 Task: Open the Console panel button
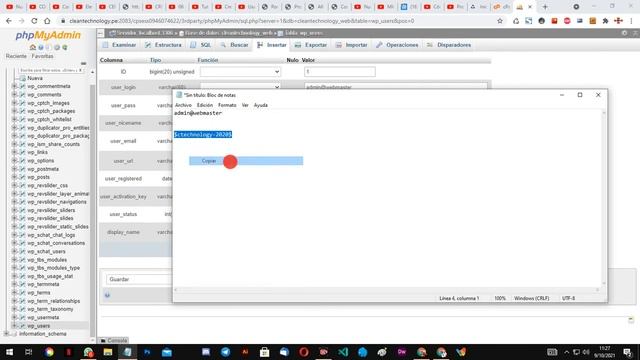(113, 340)
